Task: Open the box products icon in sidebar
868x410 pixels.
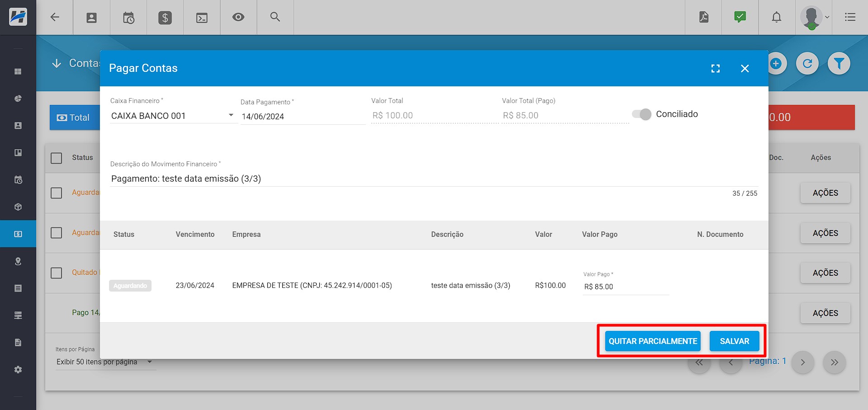Action: click(x=18, y=207)
